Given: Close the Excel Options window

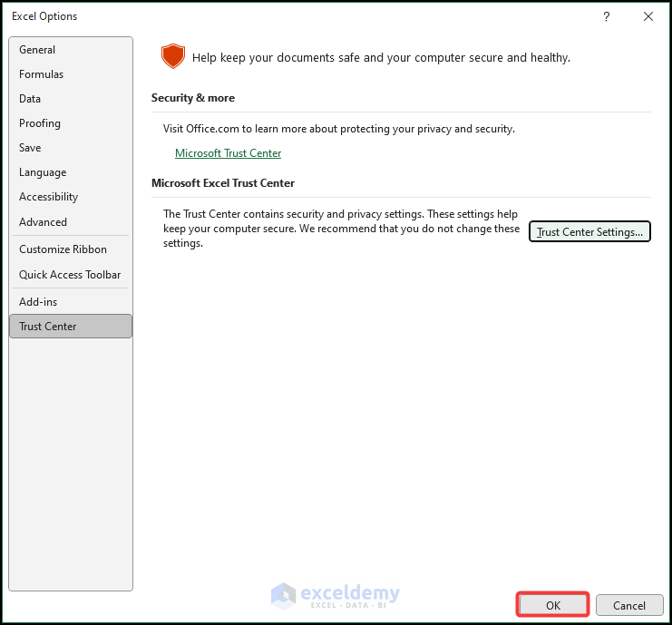Looking at the screenshot, I should pyautogui.click(x=648, y=16).
